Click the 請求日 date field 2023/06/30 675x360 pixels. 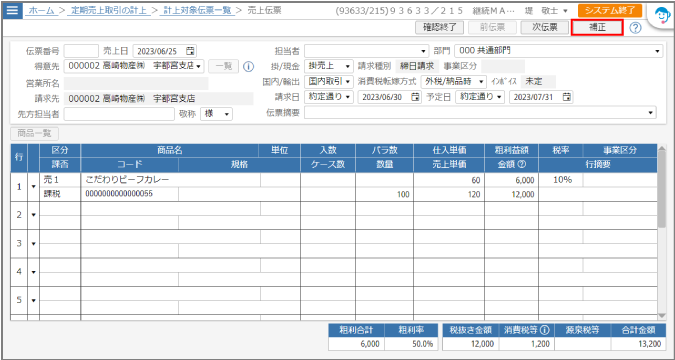point(389,97)
